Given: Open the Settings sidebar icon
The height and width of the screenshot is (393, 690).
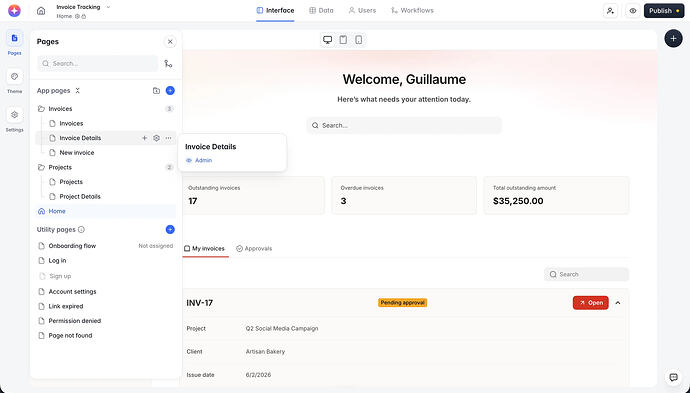Looking at the screenshot, I should point(15,115).
